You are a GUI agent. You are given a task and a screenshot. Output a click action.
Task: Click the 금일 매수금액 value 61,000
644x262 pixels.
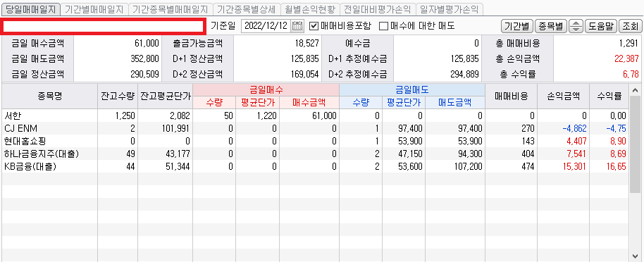click(147, 43)
